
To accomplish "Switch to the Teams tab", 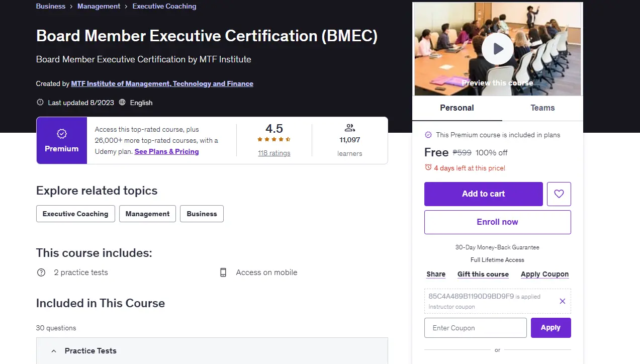I will click(542, 108).
